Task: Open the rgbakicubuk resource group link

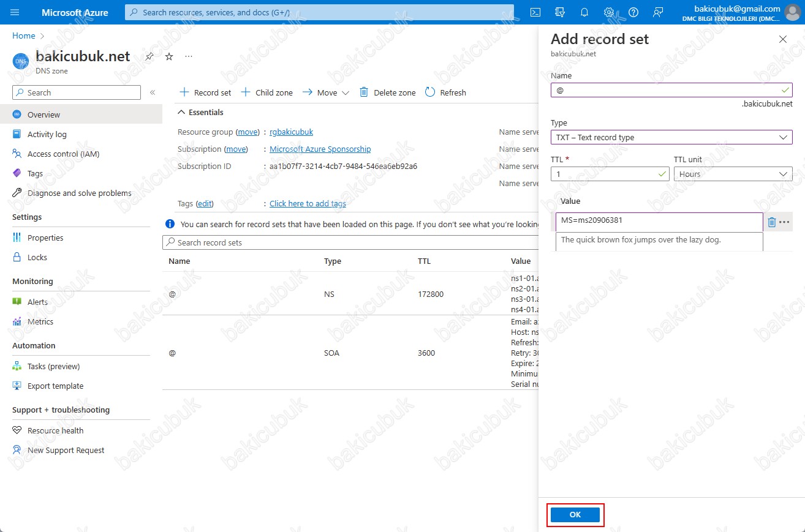Action: tap(291, 132)
